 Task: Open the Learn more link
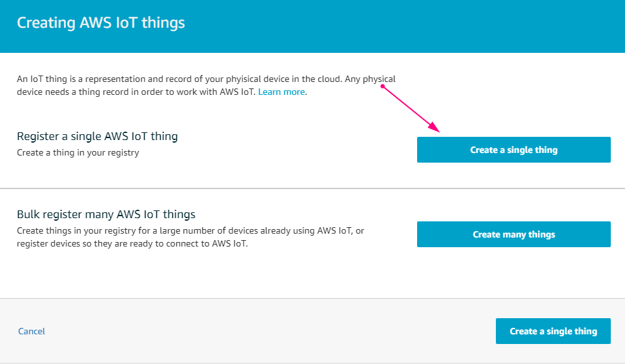pos(282,92)
